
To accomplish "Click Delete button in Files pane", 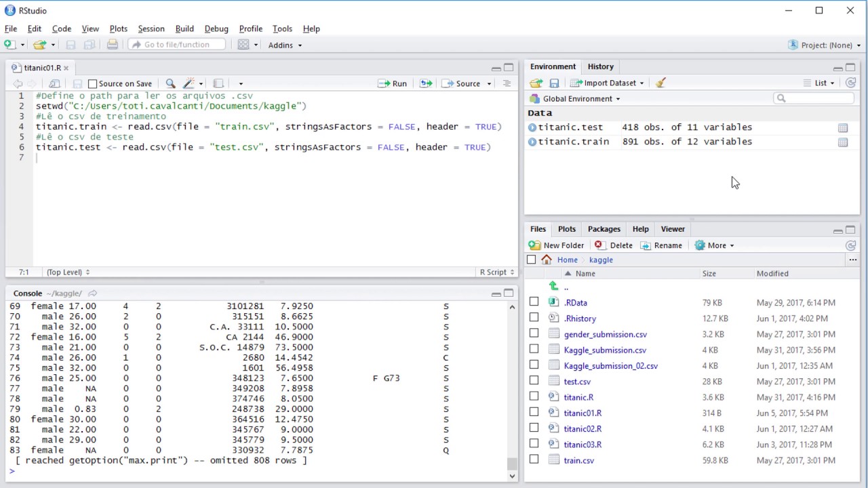I will click(x=614, y=245).
